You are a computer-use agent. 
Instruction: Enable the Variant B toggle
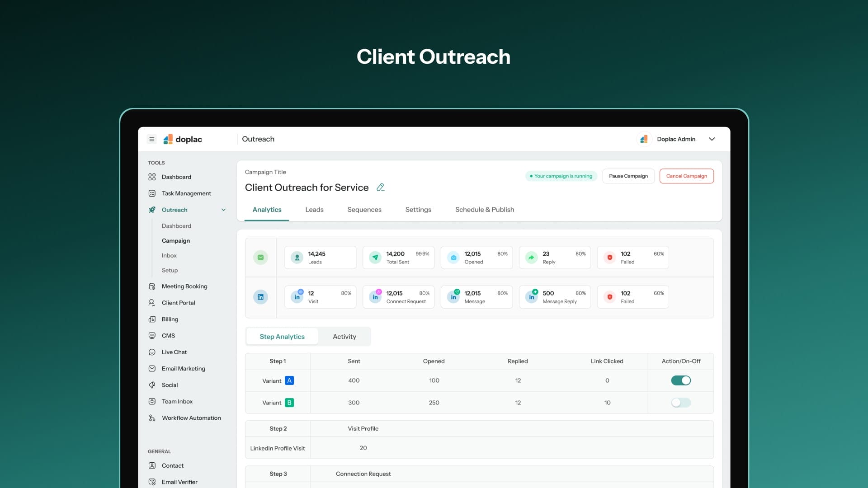click(x=680, y=403)
